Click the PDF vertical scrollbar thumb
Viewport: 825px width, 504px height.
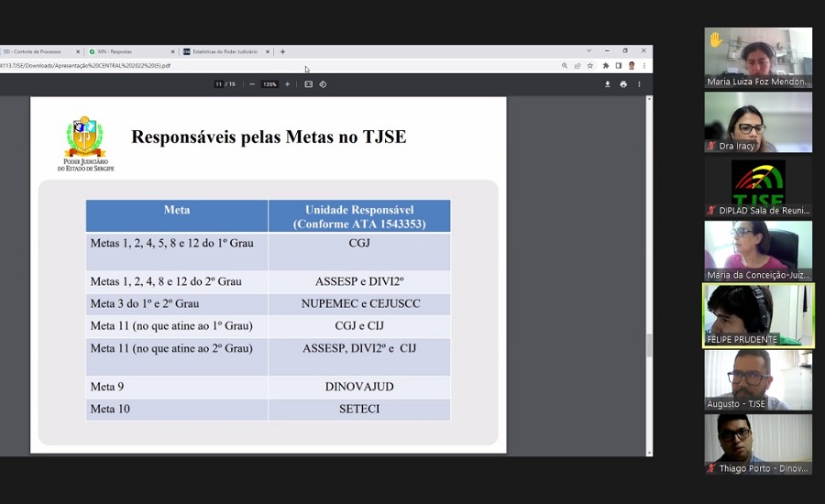(649, 345)
